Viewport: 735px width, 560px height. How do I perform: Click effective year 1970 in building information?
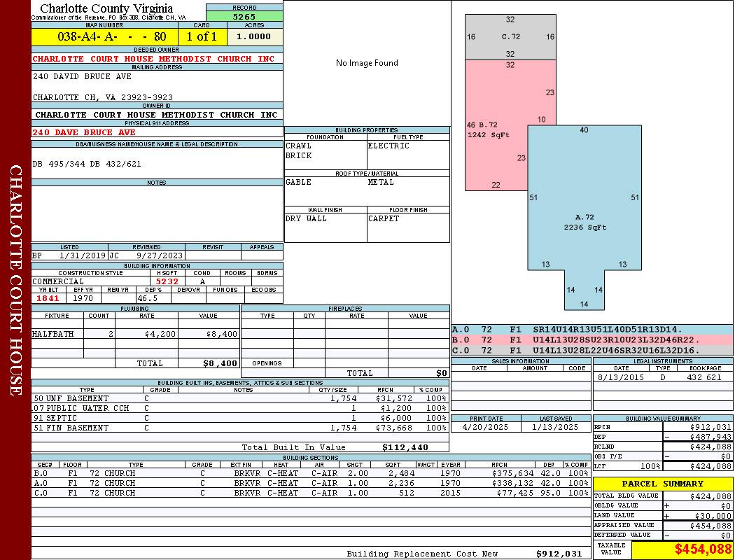(x=83, y=298)
